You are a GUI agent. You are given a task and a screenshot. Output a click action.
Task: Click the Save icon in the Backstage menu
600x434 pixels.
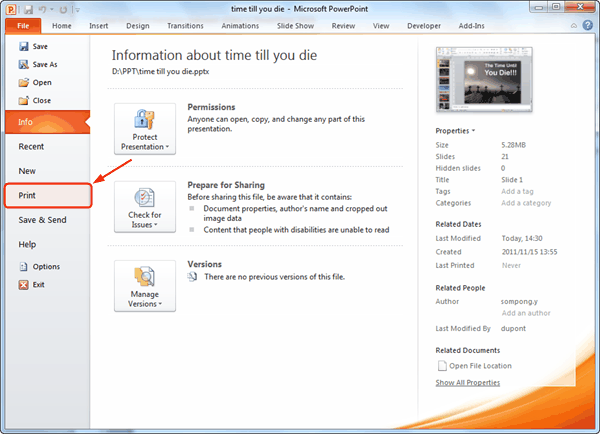click(x=24, y=46)
